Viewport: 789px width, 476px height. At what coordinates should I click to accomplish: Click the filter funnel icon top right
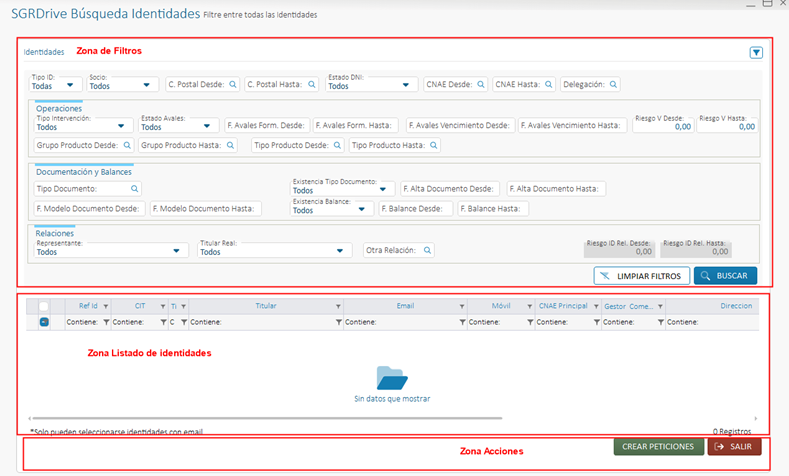(x=756, y=53)
